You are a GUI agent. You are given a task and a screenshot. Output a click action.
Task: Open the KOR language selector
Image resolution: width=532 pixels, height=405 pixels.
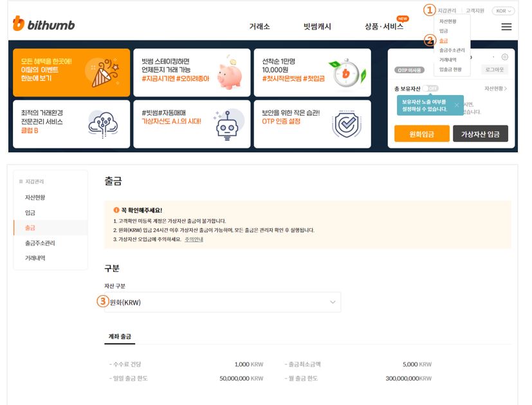pos(503,11)
